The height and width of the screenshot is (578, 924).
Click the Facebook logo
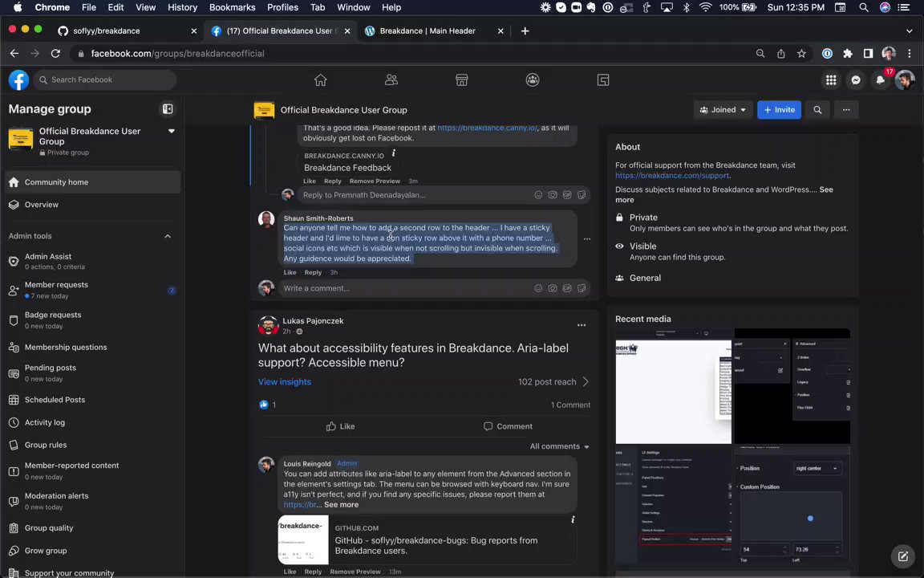click(19, 79)
